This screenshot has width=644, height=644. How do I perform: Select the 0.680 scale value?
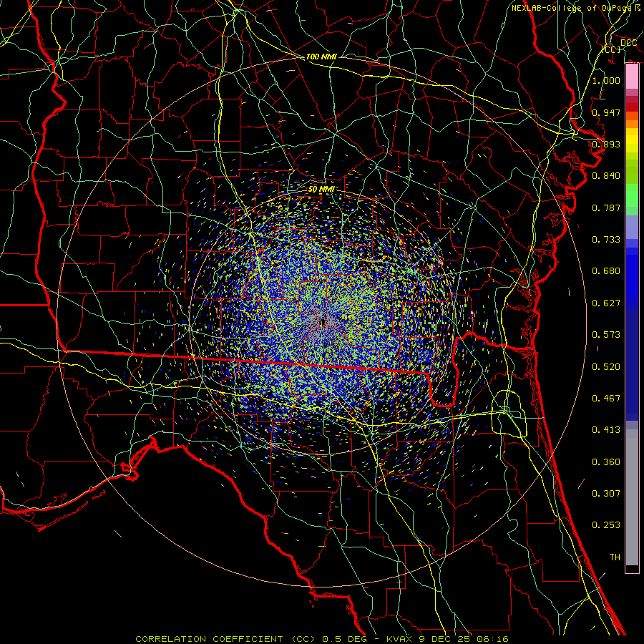point(606,271)
